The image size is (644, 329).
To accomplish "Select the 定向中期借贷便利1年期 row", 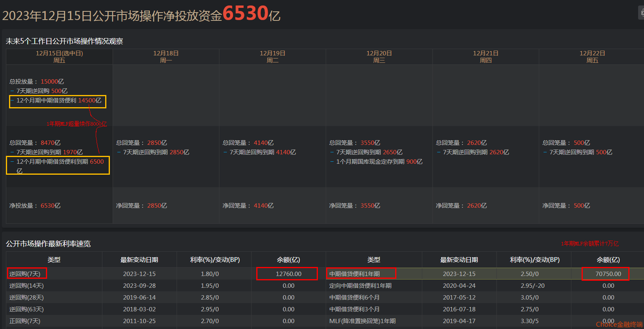I will pos(360,285).
